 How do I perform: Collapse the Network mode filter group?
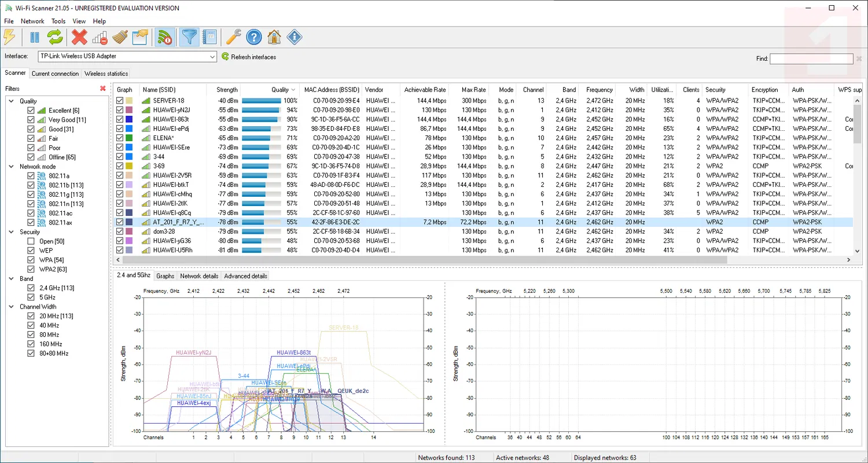12,167
